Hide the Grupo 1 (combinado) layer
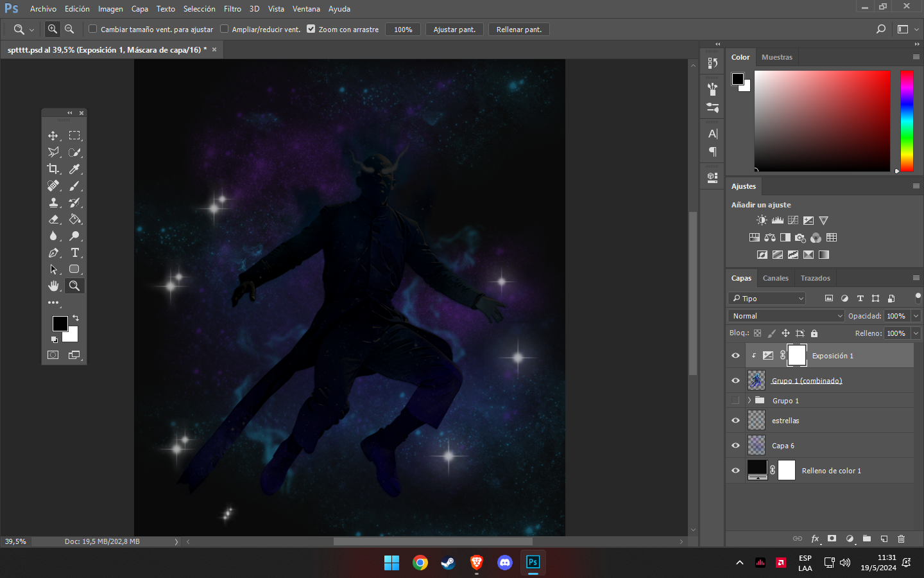This screenshot has height=578, width=924. 735,381
